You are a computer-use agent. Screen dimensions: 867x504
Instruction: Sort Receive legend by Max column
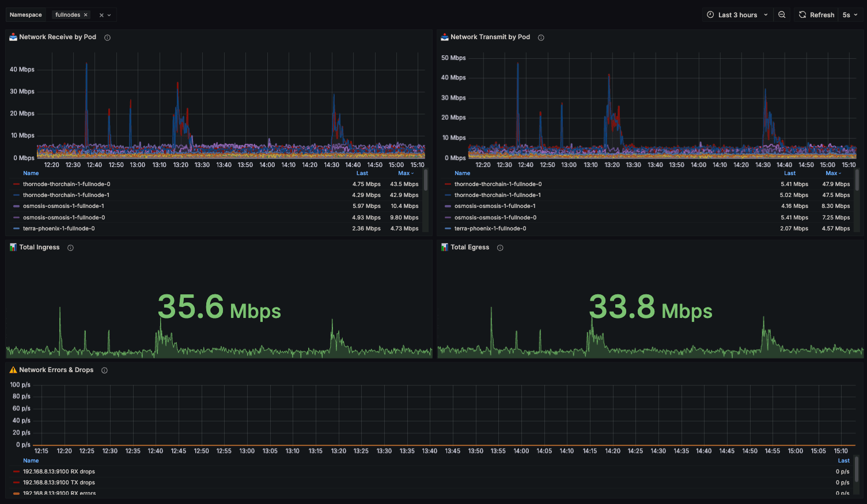point(406,173)
